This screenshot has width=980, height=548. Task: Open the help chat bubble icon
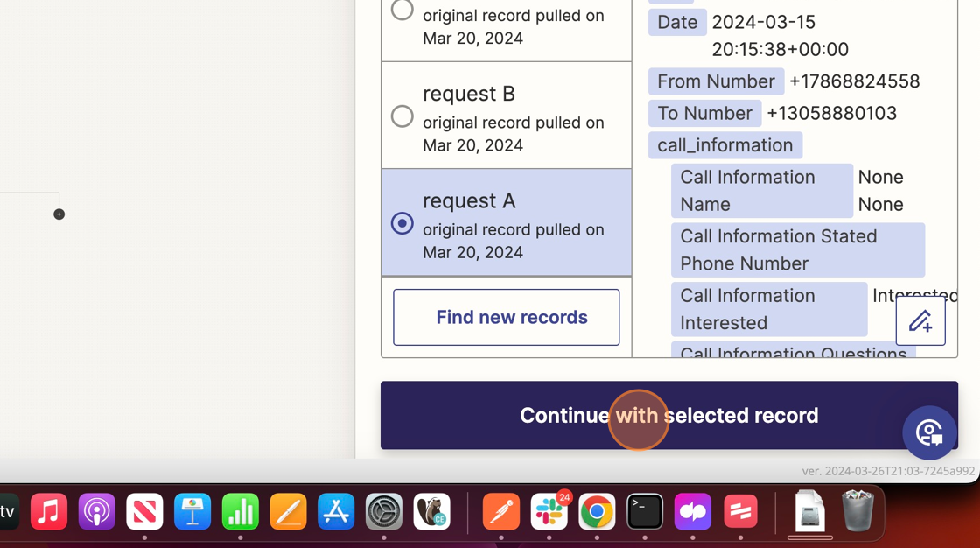(929, 432)
